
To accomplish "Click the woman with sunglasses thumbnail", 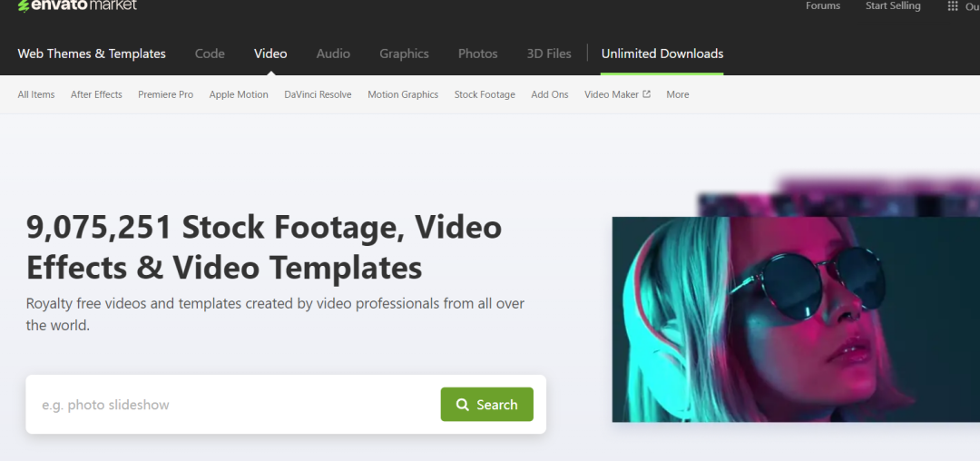I will point(796,319).
